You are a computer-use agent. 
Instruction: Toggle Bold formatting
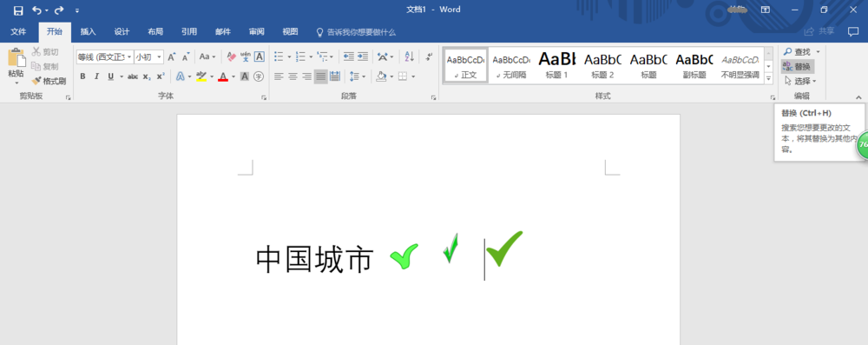82,76
